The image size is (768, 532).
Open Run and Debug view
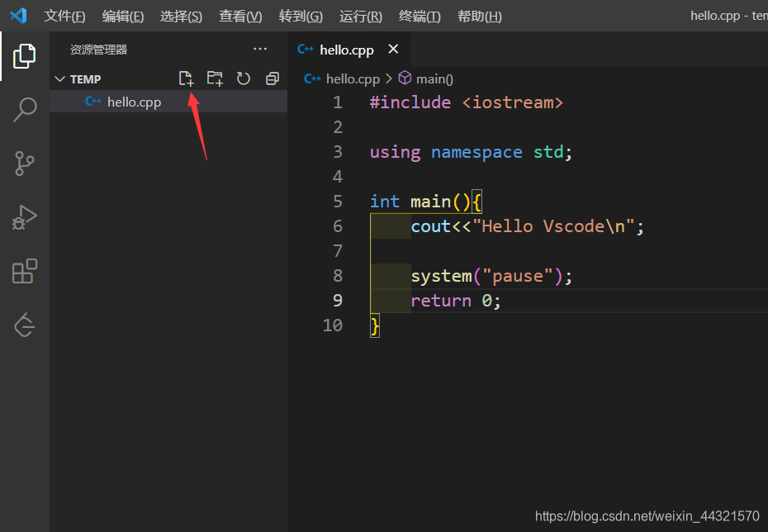click(24, 217)
